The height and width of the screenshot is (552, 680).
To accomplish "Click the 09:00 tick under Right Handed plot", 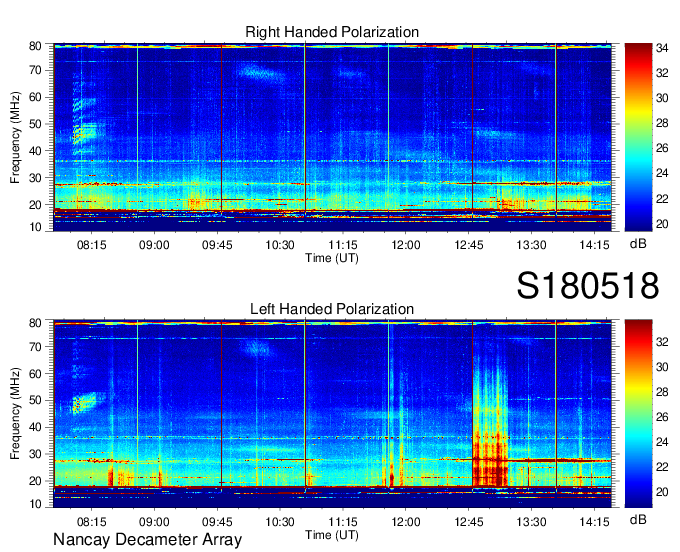I will (154, 245).
